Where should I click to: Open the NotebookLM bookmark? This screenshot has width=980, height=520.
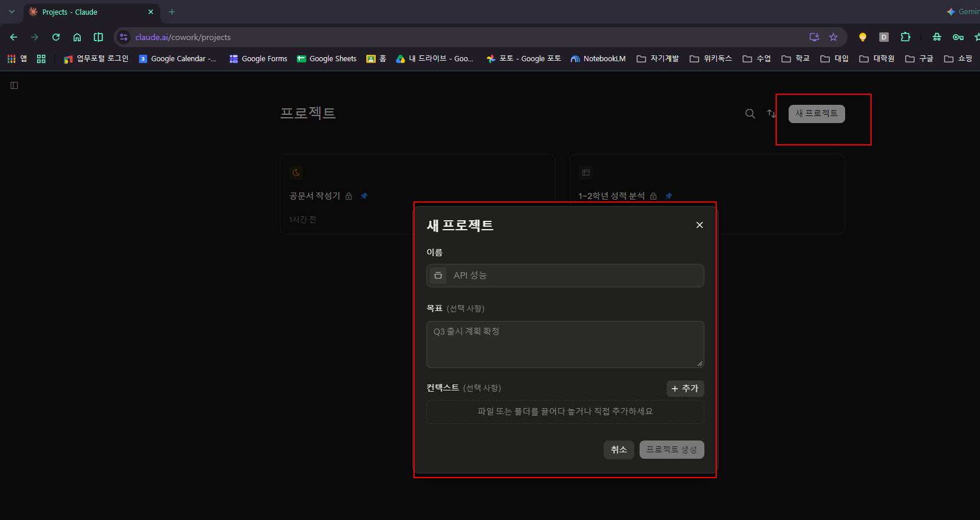click(x=598, y=59)
